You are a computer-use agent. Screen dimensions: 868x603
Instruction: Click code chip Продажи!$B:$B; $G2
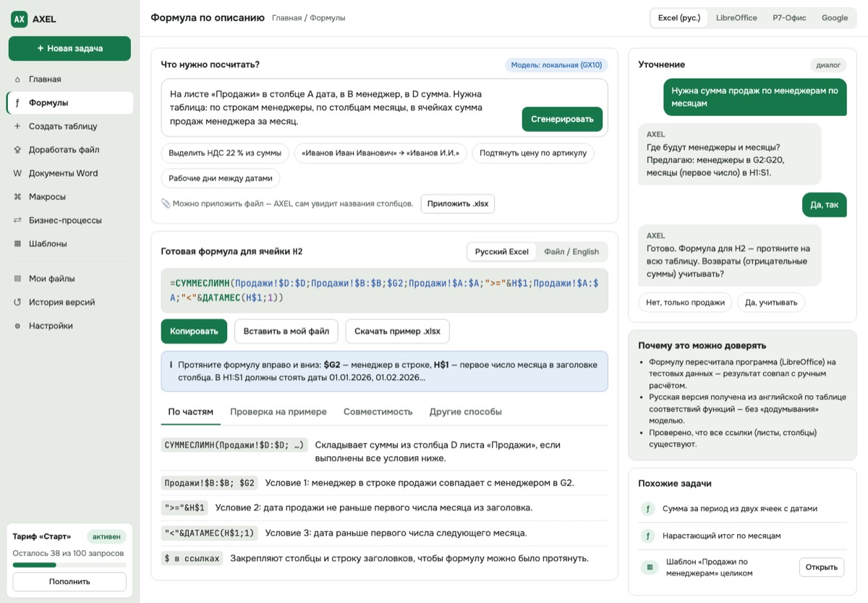tap(210, 483)
